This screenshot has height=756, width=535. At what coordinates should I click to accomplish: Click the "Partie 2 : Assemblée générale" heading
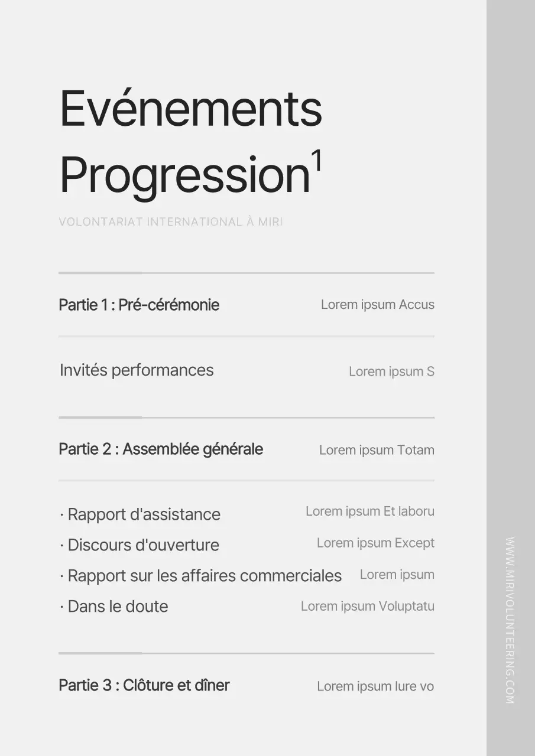point(161,449)
